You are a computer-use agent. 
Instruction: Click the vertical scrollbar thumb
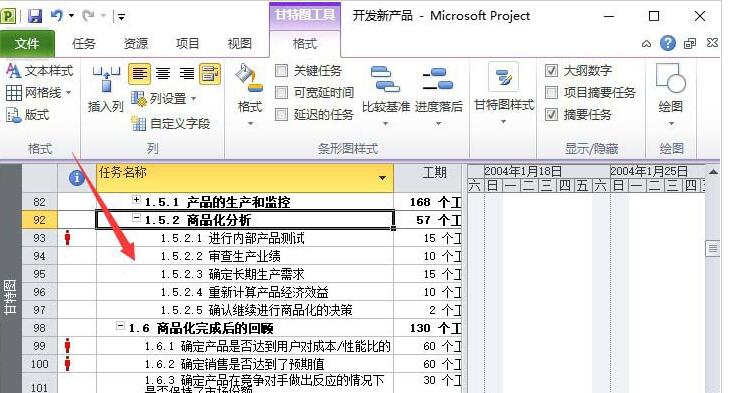point(712,249)
